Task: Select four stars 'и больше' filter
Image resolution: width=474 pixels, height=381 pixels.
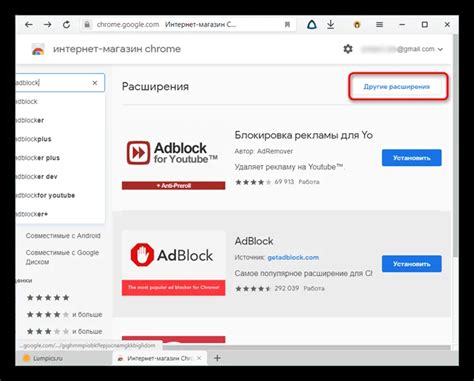Action: pyautogui.click(x=64, y=314)
